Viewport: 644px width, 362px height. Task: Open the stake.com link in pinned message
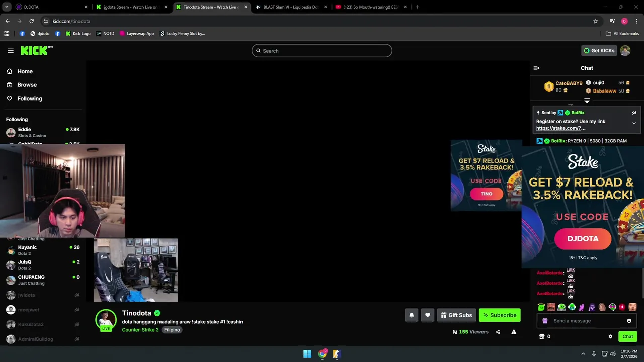tap(560, 128)
